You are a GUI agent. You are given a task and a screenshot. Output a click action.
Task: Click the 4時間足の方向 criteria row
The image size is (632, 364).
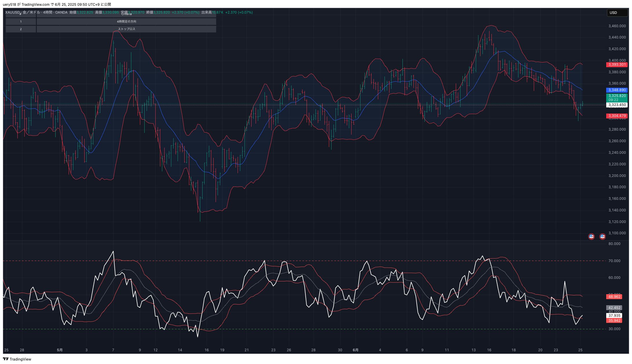click(126, 22)
